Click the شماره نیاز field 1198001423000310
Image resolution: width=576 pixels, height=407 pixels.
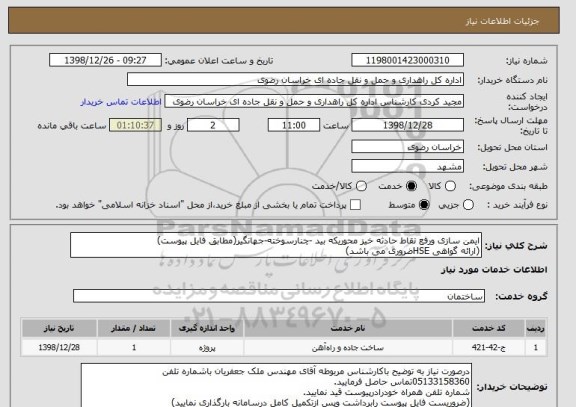pyautogui.click(x=407, y=60)
